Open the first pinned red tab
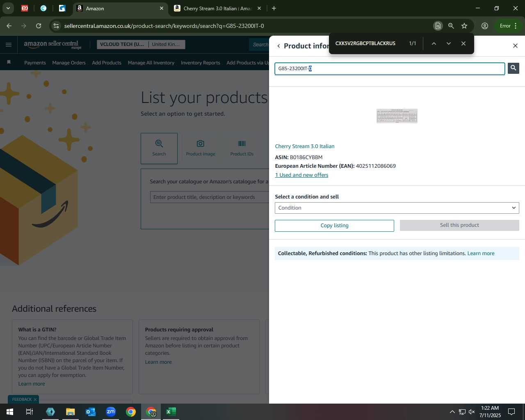Viewport: 525px width, 420px height. pos(25,8)
